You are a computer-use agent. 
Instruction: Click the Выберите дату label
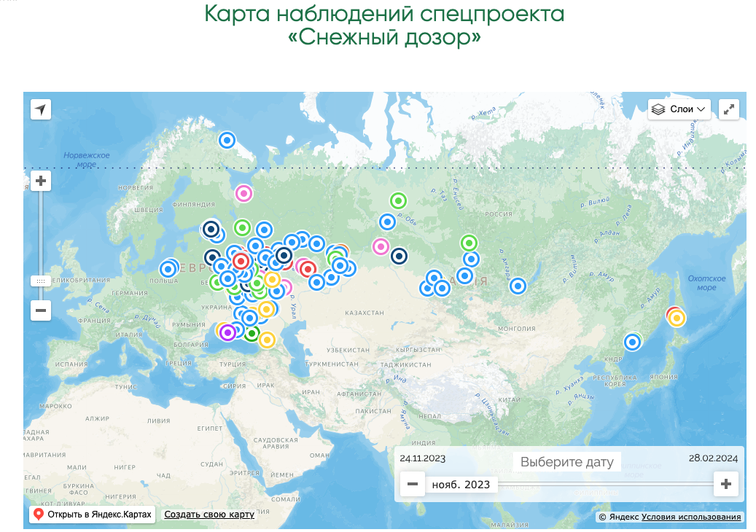(x=566, y=462)
